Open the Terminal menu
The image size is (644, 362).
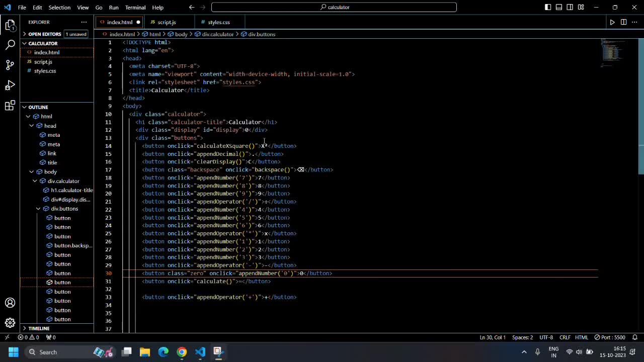(135, 8)
